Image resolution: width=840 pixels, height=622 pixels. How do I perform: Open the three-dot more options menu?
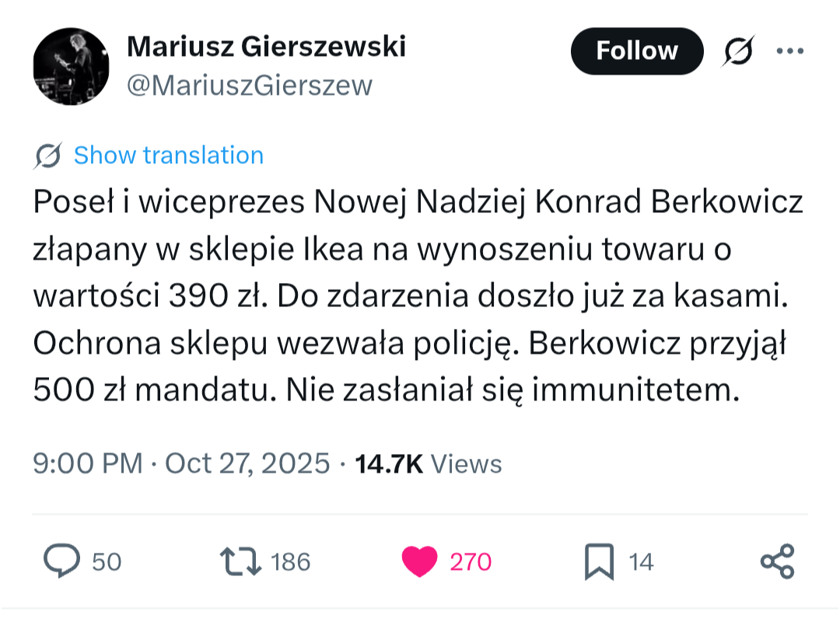click(789, 51)
